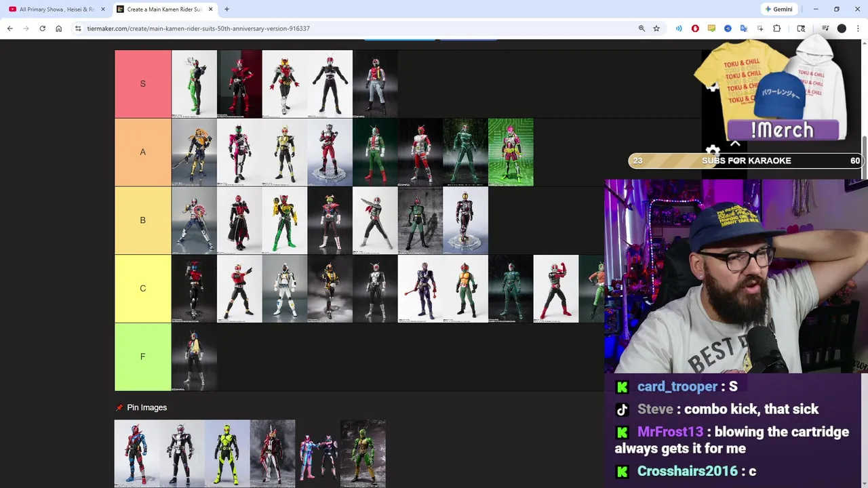Viewport: 868px width, 488px height.
Task: Click the Gemini button in title bar
Action: (778, 9)
